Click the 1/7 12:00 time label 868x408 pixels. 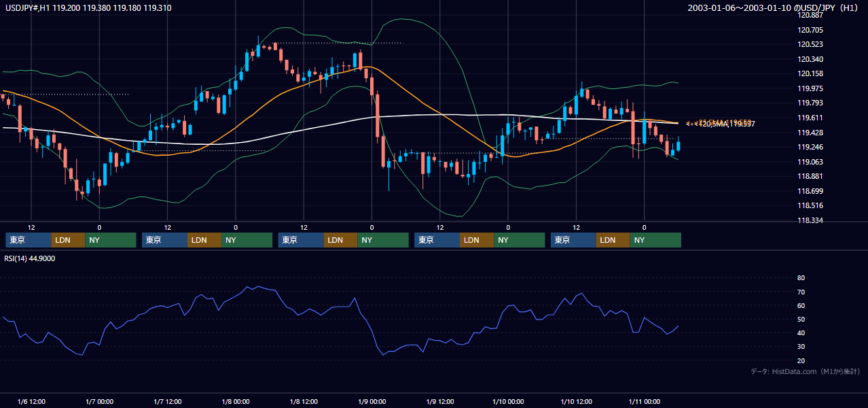point(167,402)
